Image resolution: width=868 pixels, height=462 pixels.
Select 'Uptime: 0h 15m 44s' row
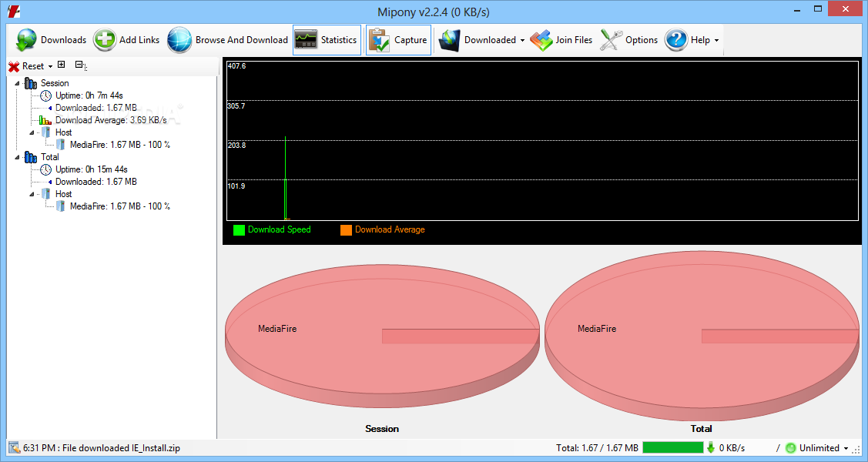pyautogui.click(x=92, y=170)
